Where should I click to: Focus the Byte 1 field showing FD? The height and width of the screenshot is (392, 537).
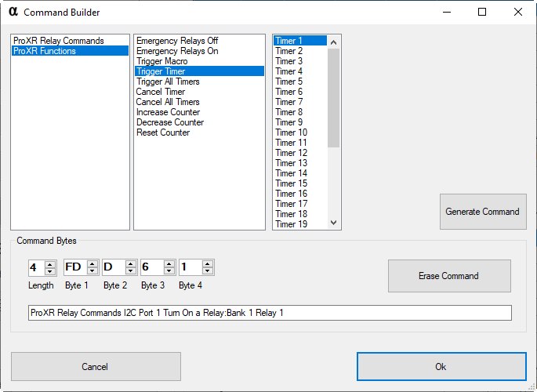76,267
